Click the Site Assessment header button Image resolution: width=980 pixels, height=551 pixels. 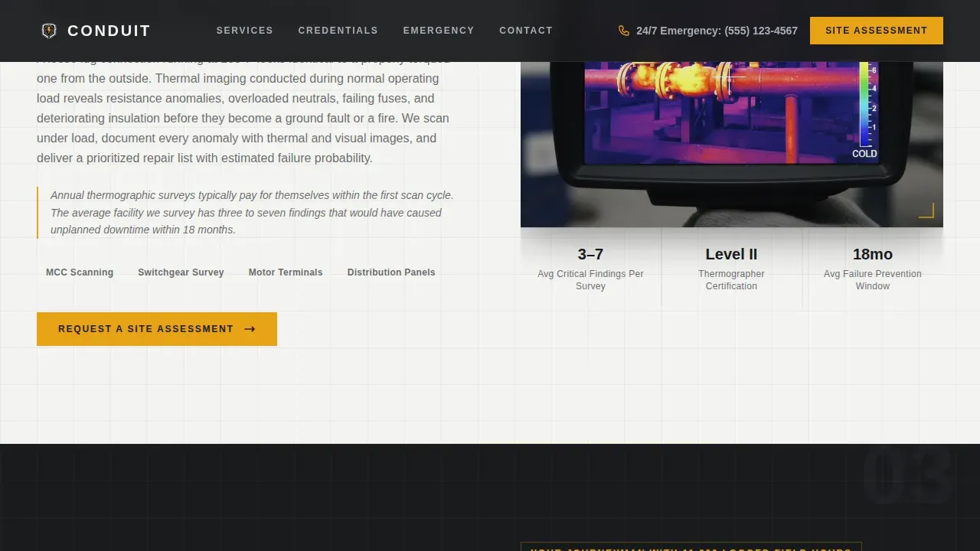[877, 31]
